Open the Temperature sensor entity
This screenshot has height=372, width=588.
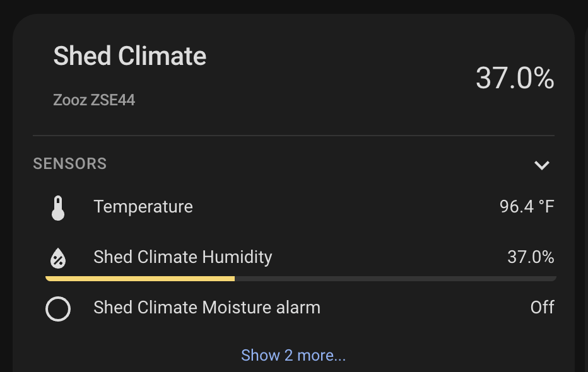(143, 207)
